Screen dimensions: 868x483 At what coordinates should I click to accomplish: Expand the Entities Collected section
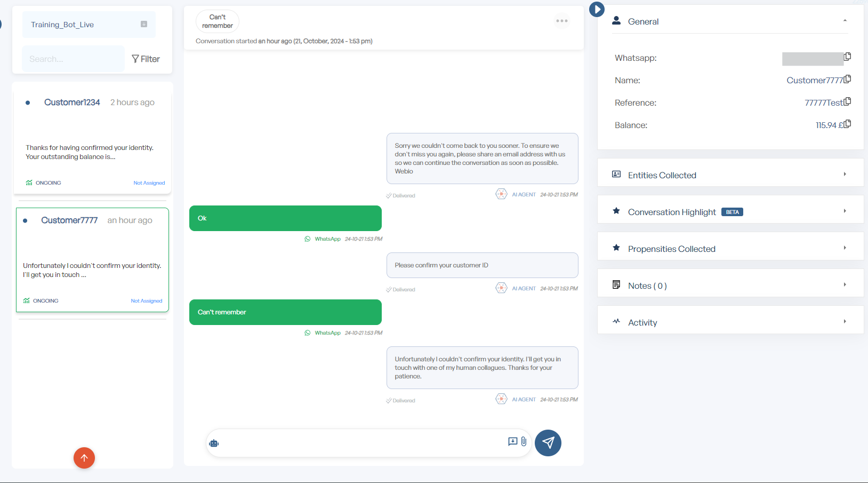tap(730, 175)
